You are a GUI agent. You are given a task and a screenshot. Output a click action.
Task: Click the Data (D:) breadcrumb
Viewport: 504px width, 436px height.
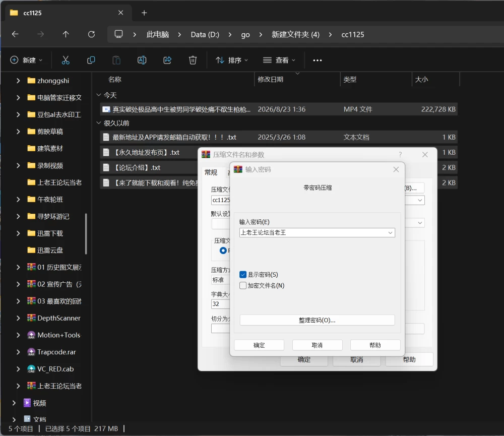click(x=205, y=34)
